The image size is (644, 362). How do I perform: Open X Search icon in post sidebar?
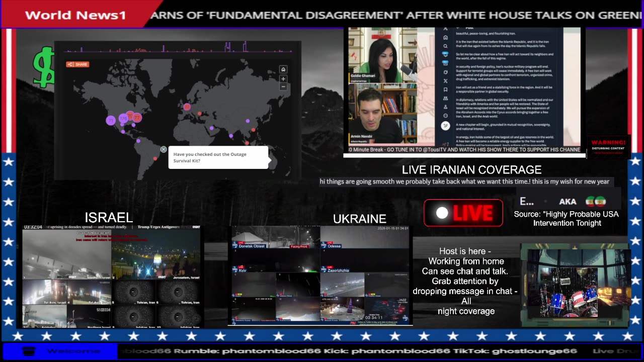click(445, 46)
